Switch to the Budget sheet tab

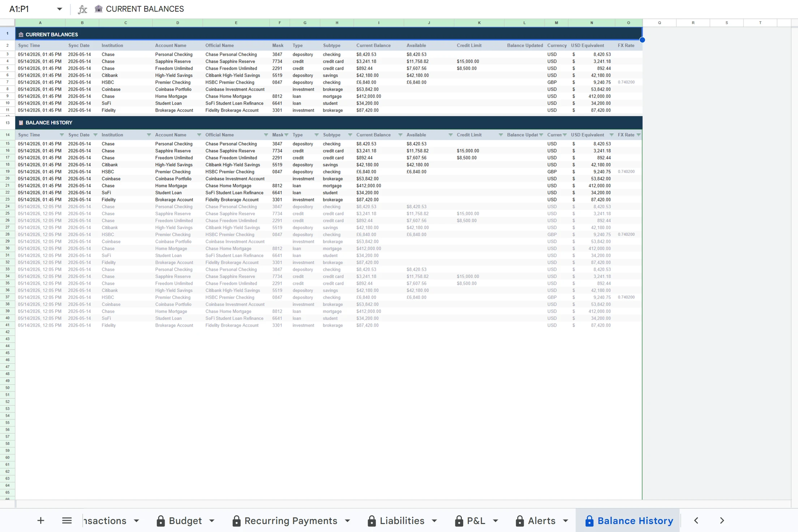tap(185, 521)
